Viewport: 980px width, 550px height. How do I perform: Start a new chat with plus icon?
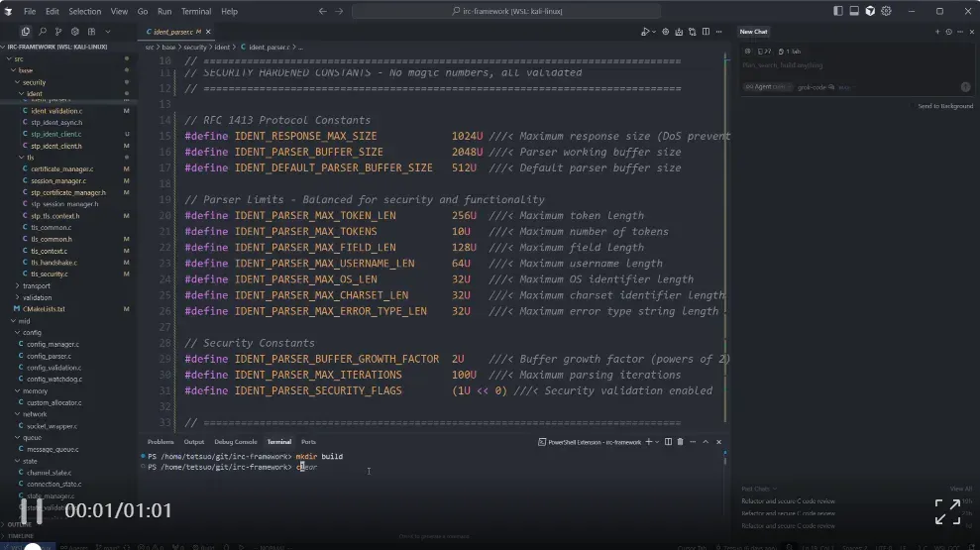click(x=936, y=32)
